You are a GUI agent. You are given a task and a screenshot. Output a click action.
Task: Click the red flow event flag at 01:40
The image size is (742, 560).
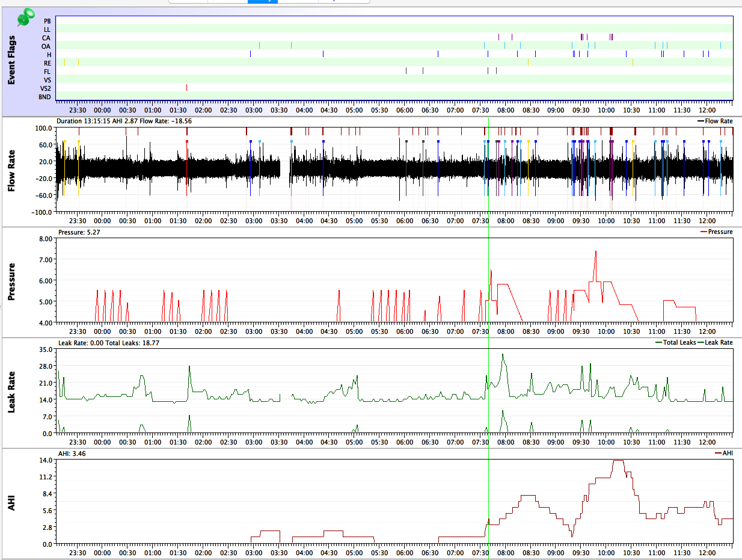187,141
